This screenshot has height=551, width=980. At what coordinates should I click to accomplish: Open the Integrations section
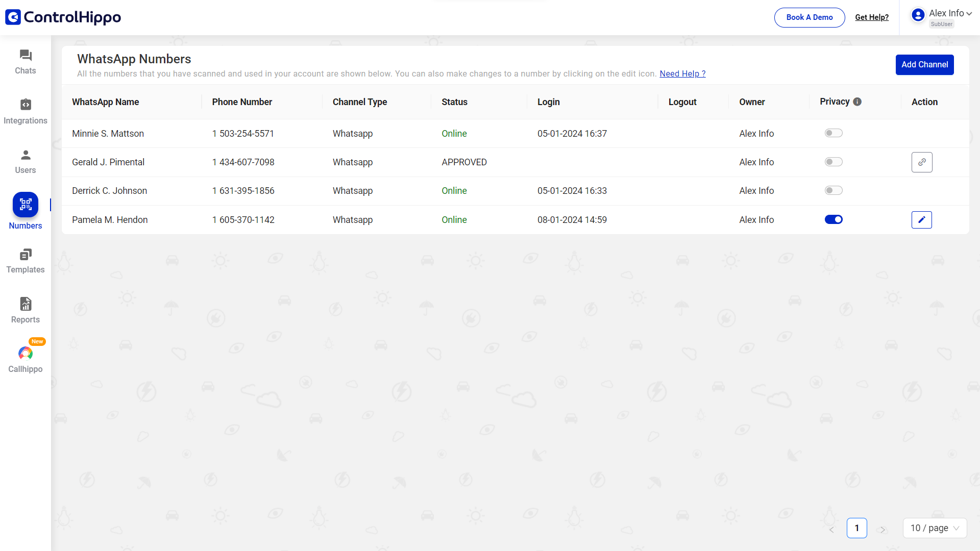pos(25,111)
